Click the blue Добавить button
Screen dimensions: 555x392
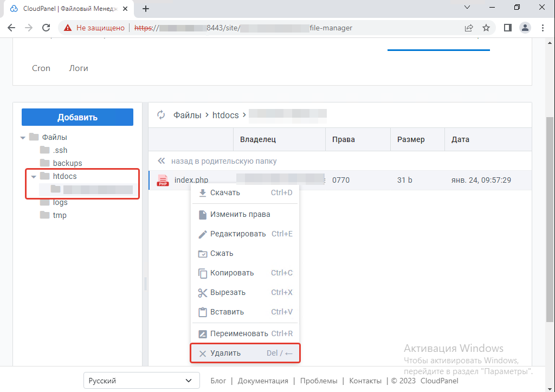[x=78, y=117]
